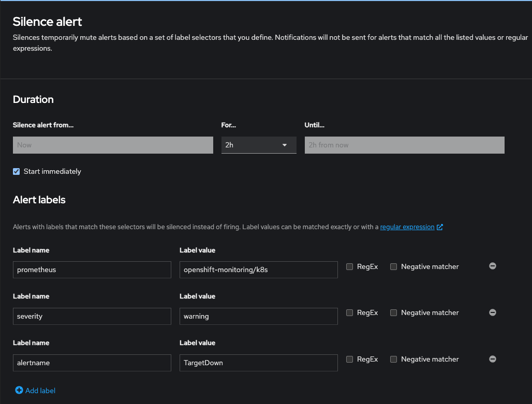Click the Silence alert from field
532x404 pixels.
(113, 145)
